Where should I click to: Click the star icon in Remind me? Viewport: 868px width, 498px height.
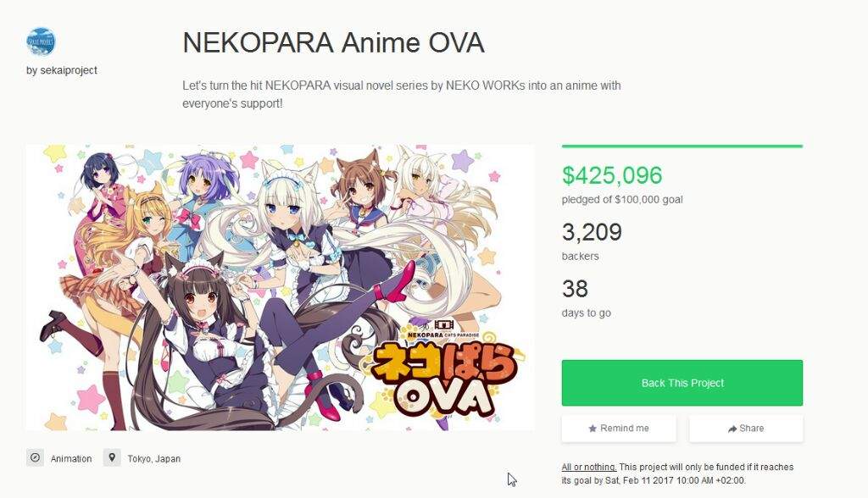[x=593, y=429]
